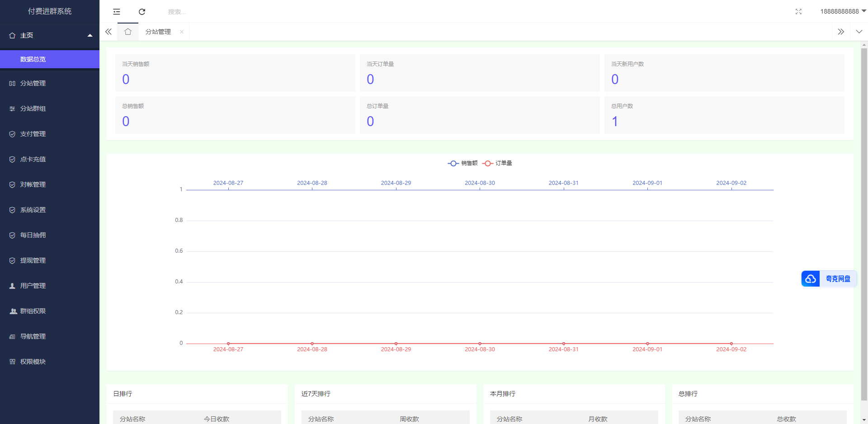Screen dimensions: 868x424
Task: Click the 日排行 panel header
Action: pyautogui.click(x=197, y=394)
